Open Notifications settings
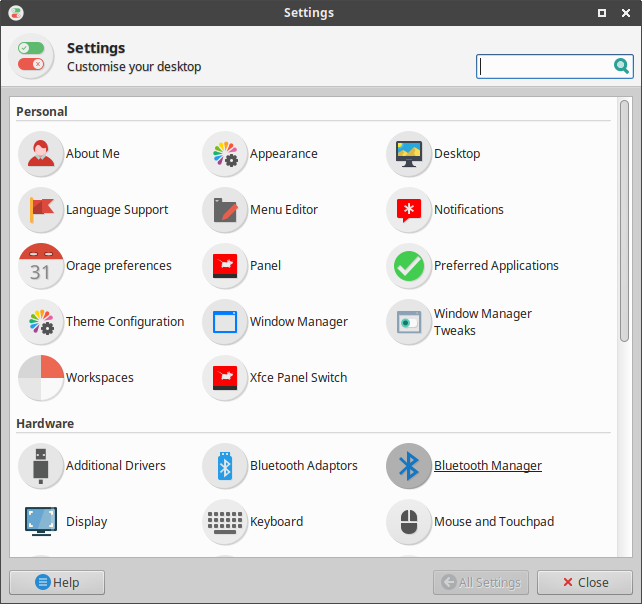Image resolution: width=642 pixels, height=604 pixels. 409,210
